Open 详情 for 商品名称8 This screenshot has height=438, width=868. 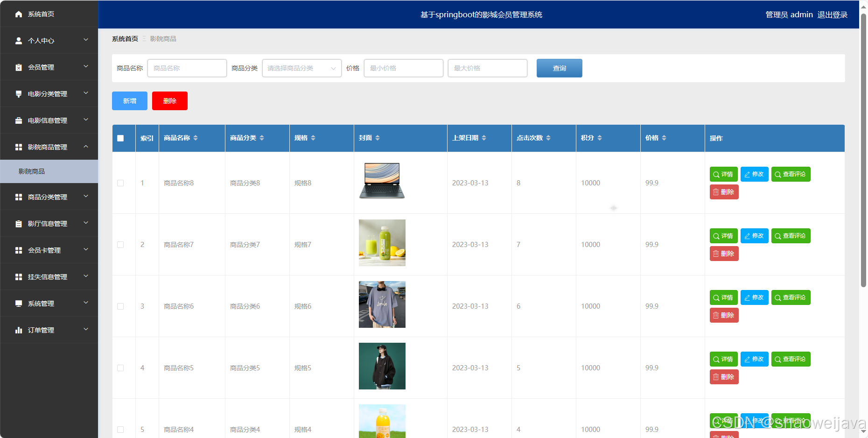723,174
